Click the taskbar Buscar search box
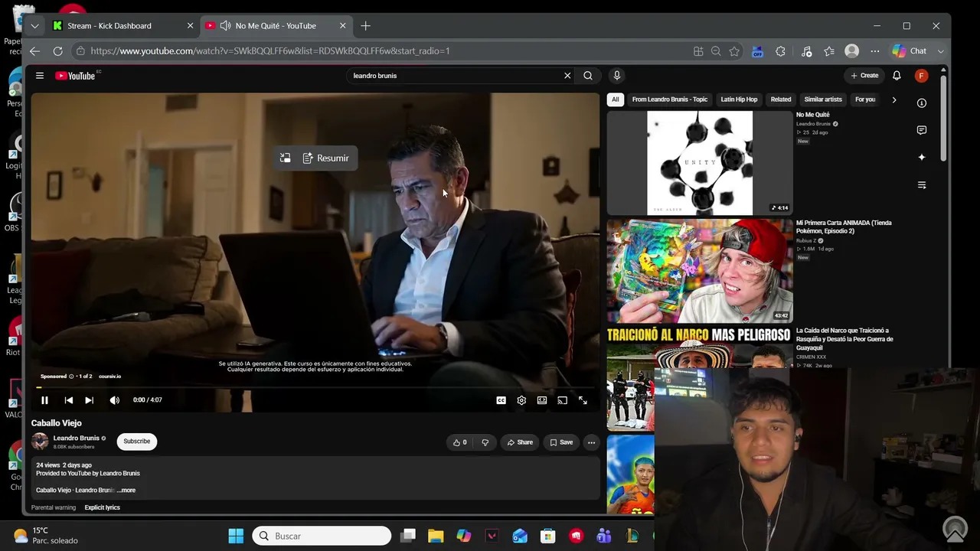Image resolution: width=980 pixels, height=551 pixels. [322, 536]
